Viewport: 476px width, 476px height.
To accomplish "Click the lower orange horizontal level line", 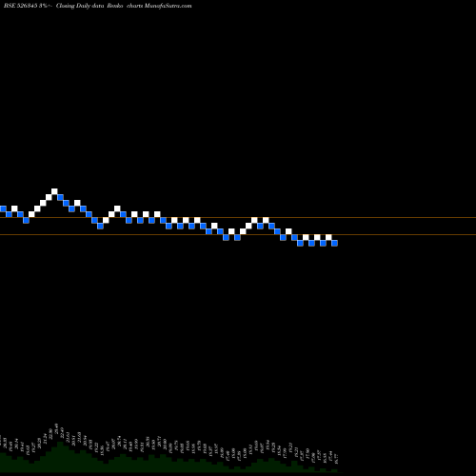I will pos(238,235).
